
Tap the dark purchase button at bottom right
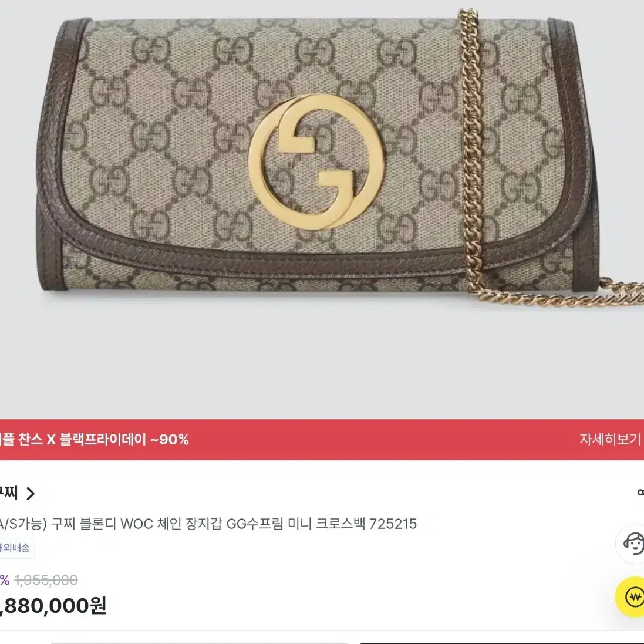tap(501, 642)
